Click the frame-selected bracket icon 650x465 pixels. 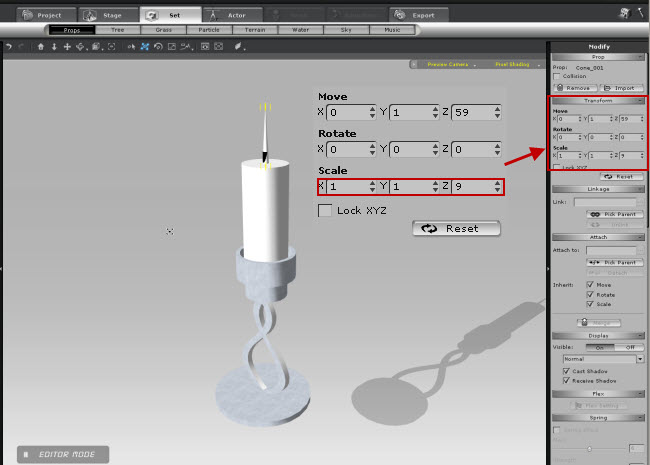point(112,47)
